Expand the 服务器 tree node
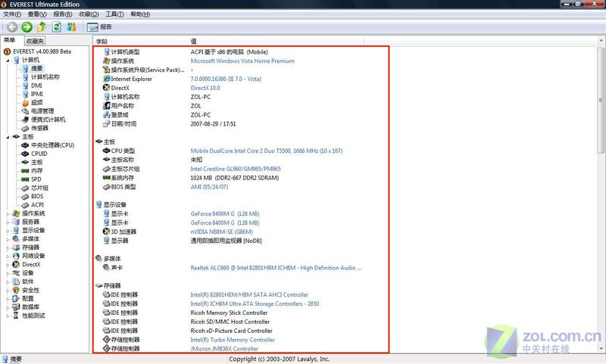 (8, 222)
